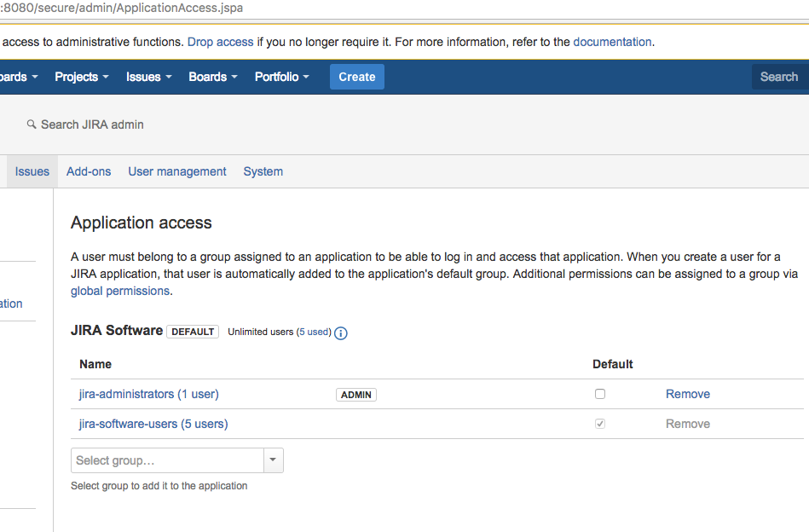
Task: Open the User management tab
Action: [177, 171]
